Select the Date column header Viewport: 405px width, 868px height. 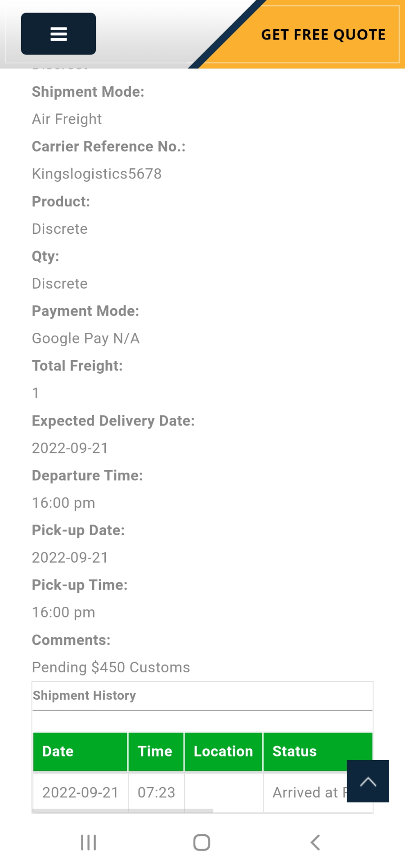[81, 752]
